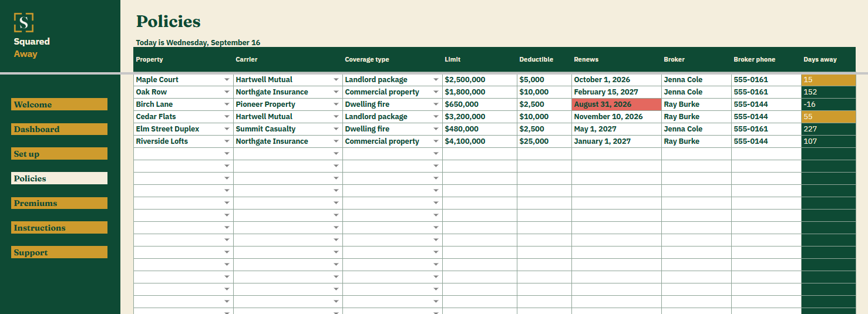Open carrier dropdown in Oak Row row

pyautogui.click(x=336, y=92)
